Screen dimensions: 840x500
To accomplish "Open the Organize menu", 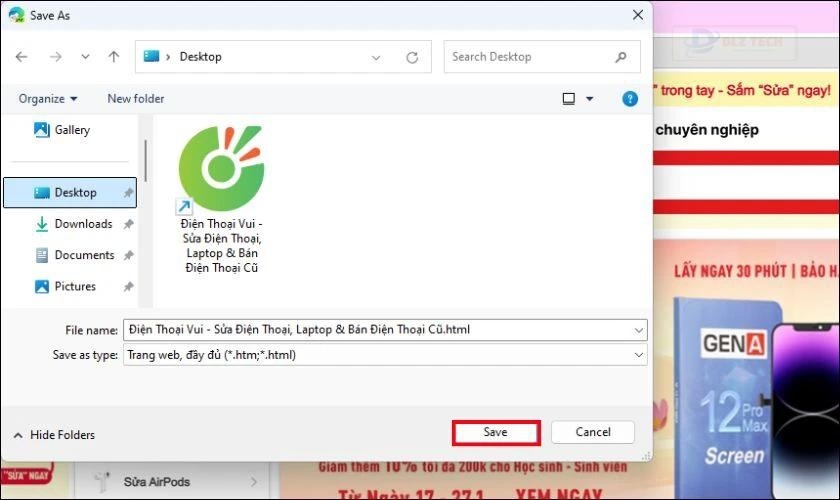I will [48, 99].
